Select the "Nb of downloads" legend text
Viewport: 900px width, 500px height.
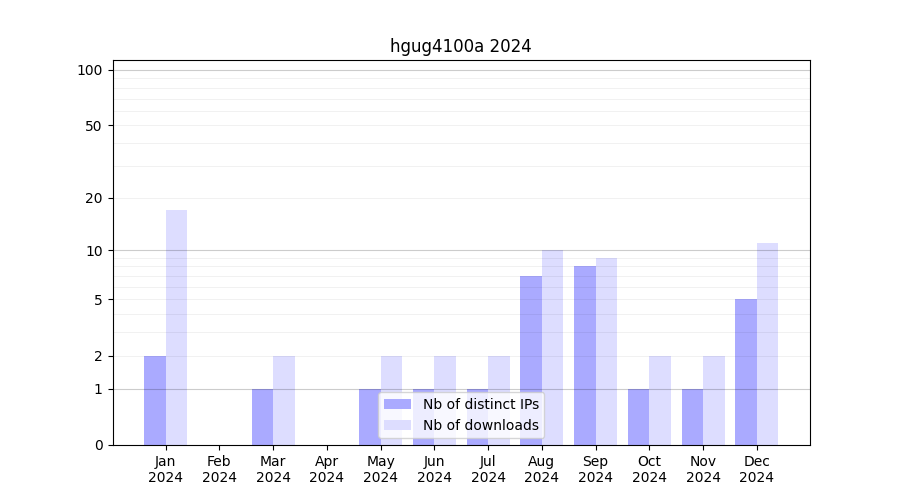pyautogui.click(x=480, y=425)
